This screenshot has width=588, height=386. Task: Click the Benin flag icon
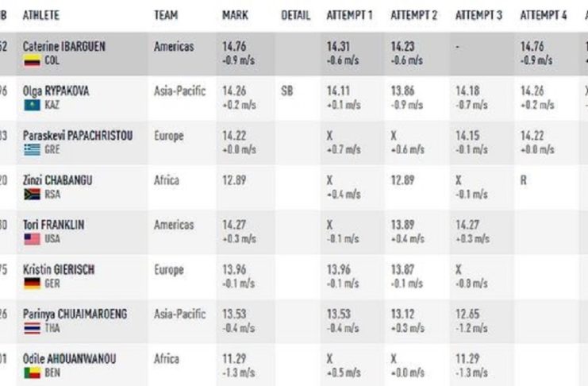point(31,372)
